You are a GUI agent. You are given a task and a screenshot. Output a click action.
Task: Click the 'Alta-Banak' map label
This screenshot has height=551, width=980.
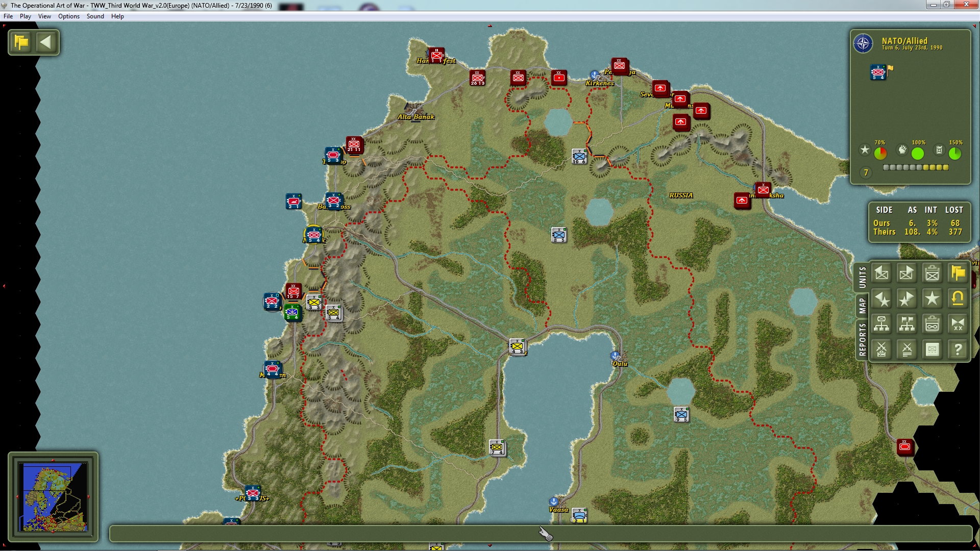[416, 117]
